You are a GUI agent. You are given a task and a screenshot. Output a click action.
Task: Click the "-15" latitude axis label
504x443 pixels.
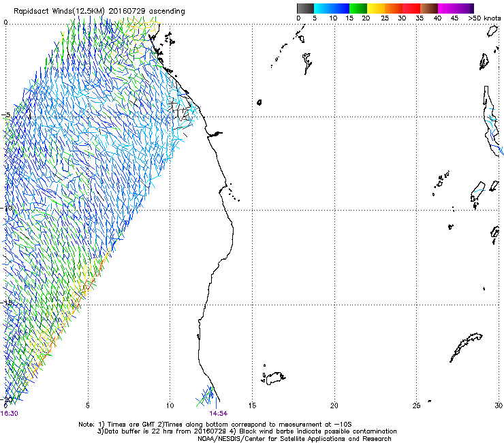6,303
